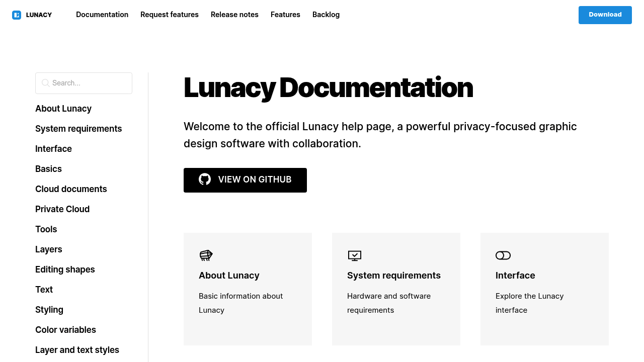644x362 pixels.
Task: Open Release notes in top navigation
Action: coord(234,15)
